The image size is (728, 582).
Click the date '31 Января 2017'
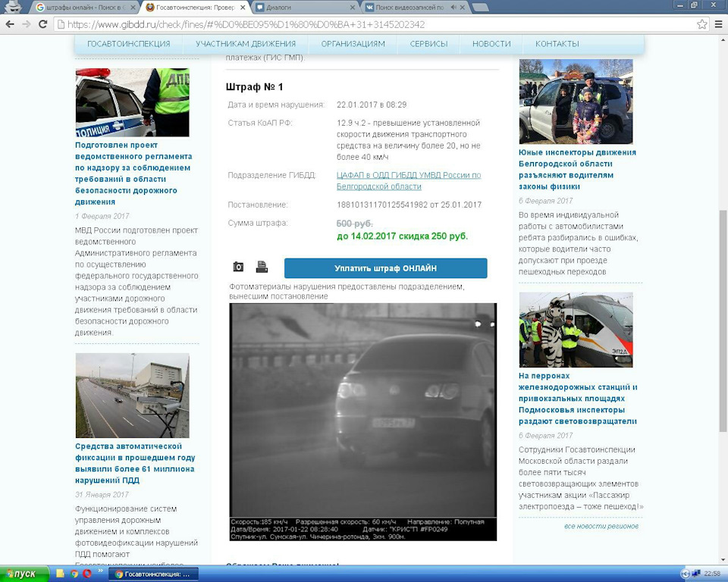pos(102,495)
